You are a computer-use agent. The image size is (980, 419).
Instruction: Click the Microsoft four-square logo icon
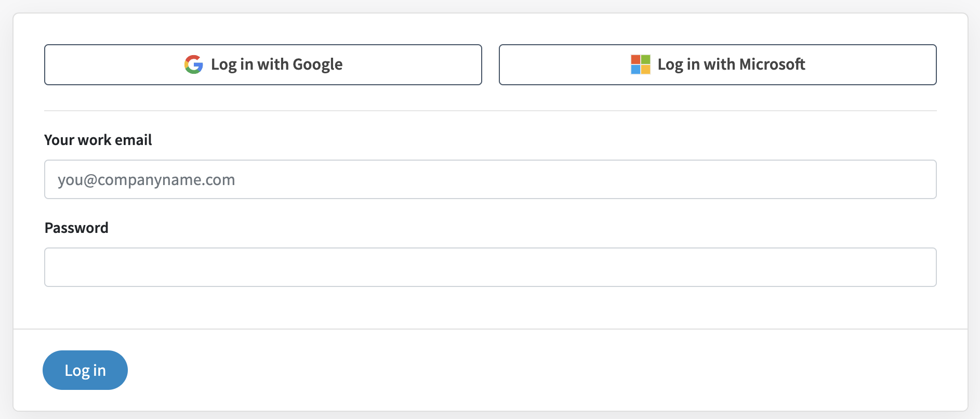pos(641,64)
